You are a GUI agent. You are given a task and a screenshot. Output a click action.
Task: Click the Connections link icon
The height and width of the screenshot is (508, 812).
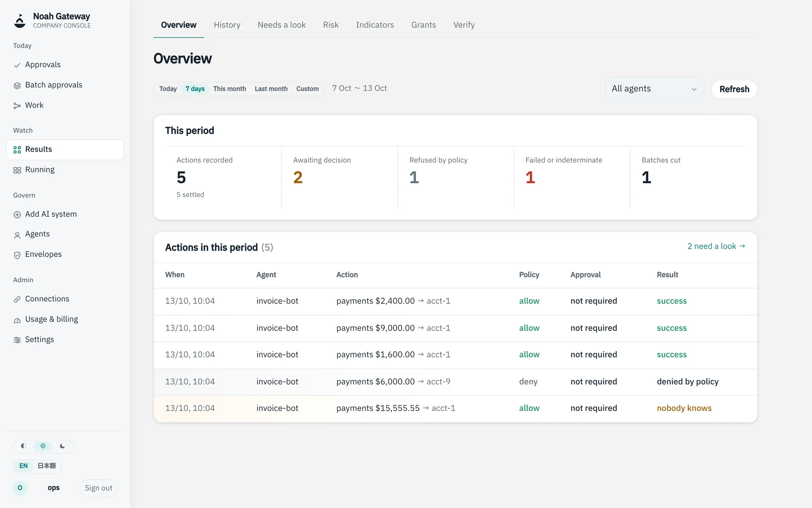(x=17, y=299)
